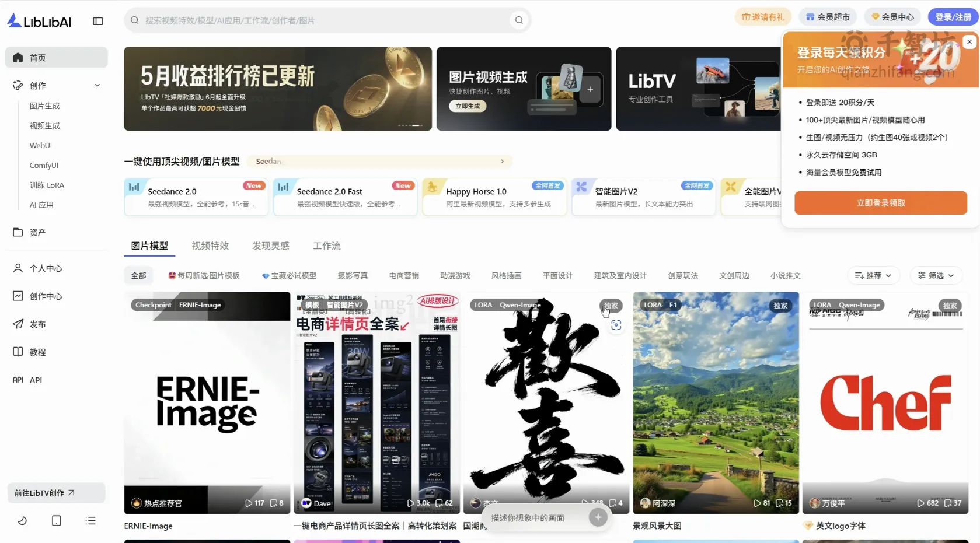This screenshot has width=980, height=543.
Task: Click the 登录/注册 button
Action: coord(953,17)
